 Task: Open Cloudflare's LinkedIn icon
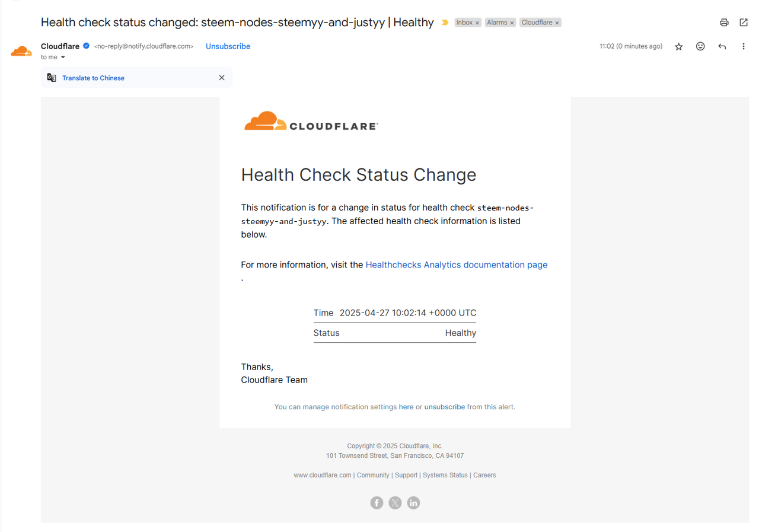coord(413,503)
